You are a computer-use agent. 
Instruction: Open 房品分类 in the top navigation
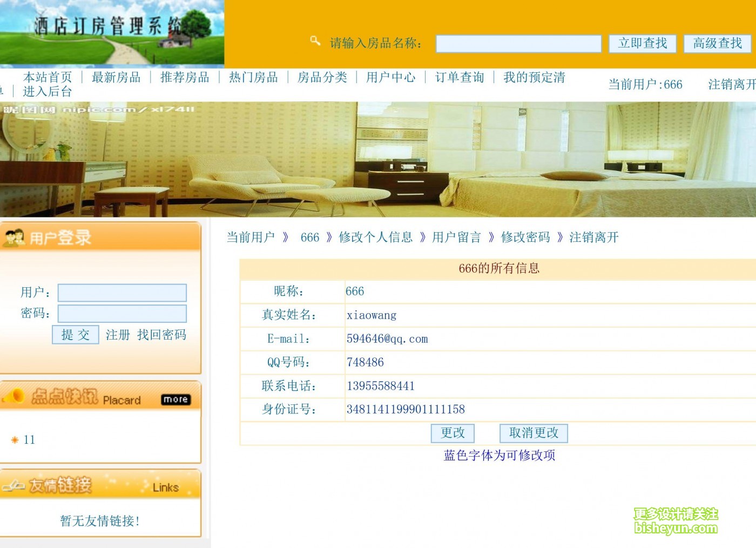point(322,77)
